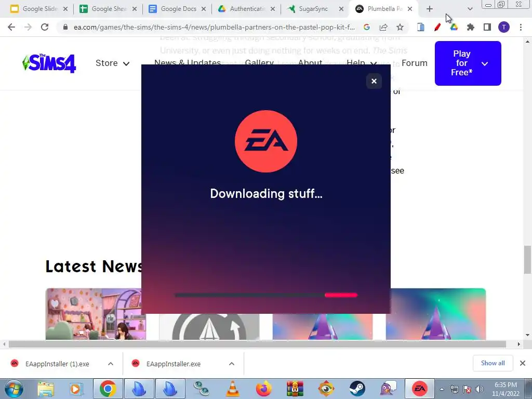
Task: Click the download progress bar
Action: pos(266,295)
